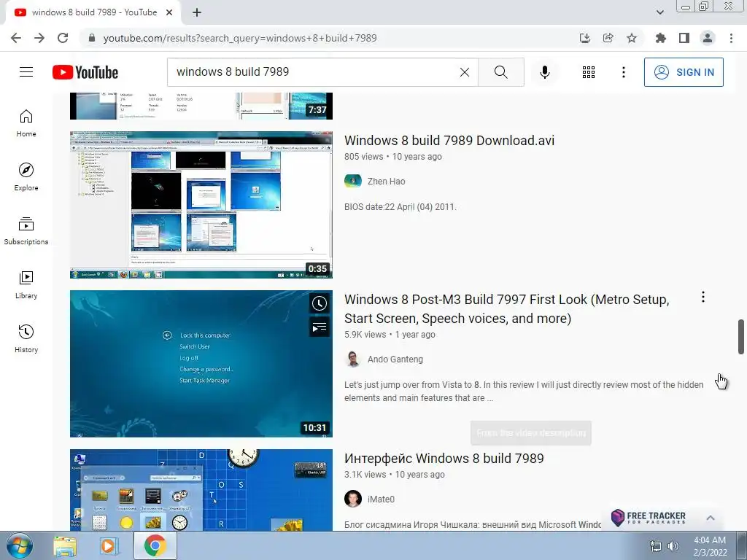The image size is (747, 560).
Task: Open Windows Explorer from taskbar
Action: pyautogui.click(x=65, y=545)
